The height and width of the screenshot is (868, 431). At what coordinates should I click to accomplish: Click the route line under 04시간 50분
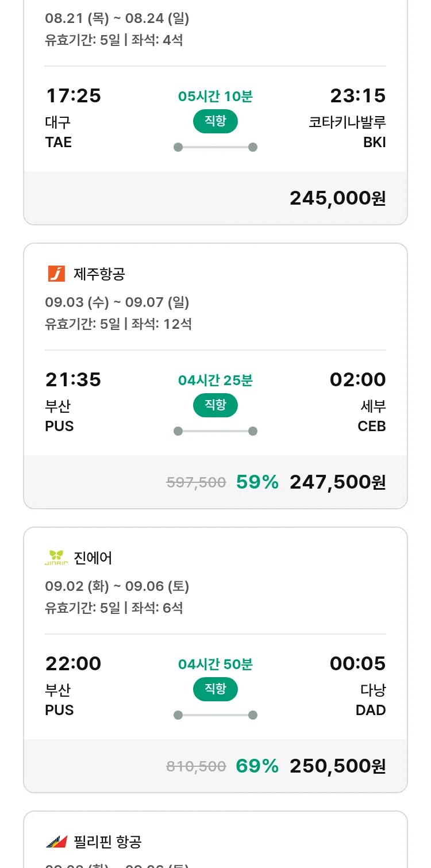coord(215,715)
